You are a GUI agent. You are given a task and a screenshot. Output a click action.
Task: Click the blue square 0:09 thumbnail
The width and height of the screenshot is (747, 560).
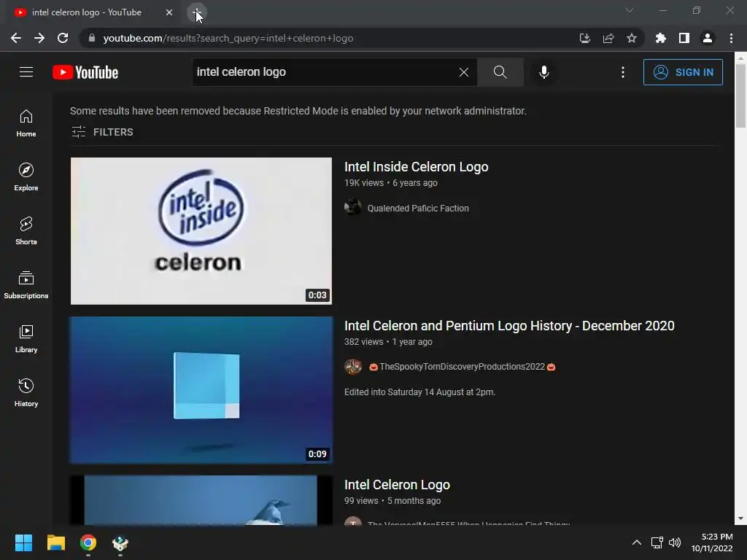pyautogui.click(x=201, y=390)
